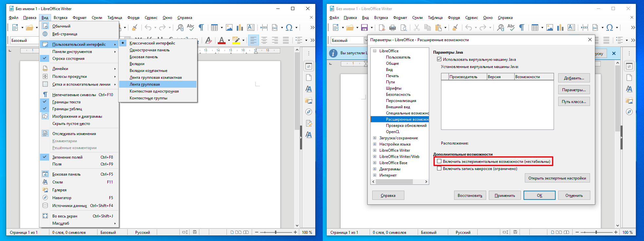Open Insert Table dropdown arrow in left Writer window
This screenshot has width=644, height=241.
point(222,27)
